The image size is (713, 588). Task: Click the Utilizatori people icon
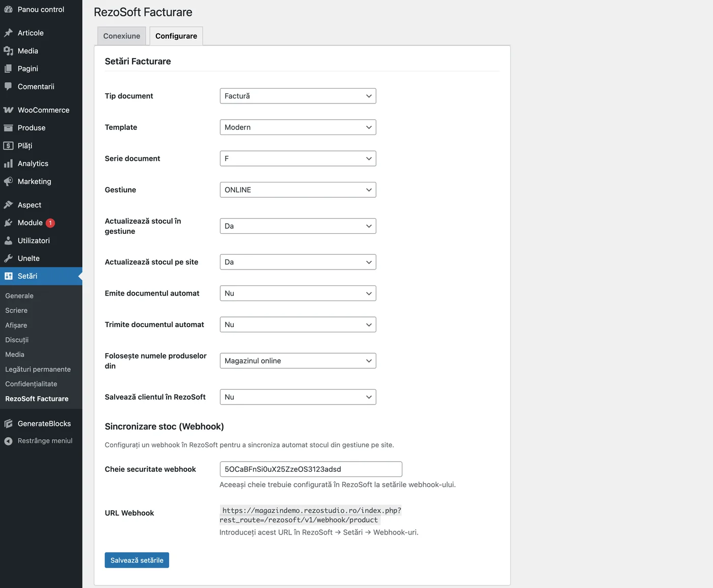[9, 240]
